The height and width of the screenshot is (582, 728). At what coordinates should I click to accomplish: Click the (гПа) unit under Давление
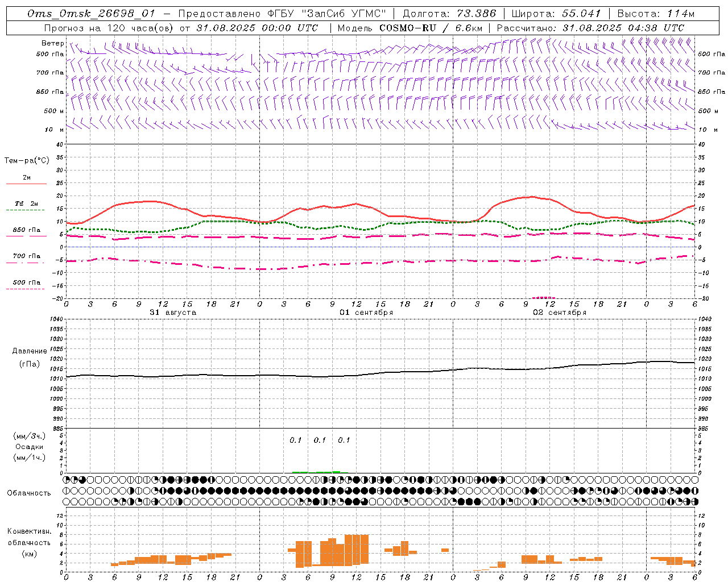coord(30,364)
